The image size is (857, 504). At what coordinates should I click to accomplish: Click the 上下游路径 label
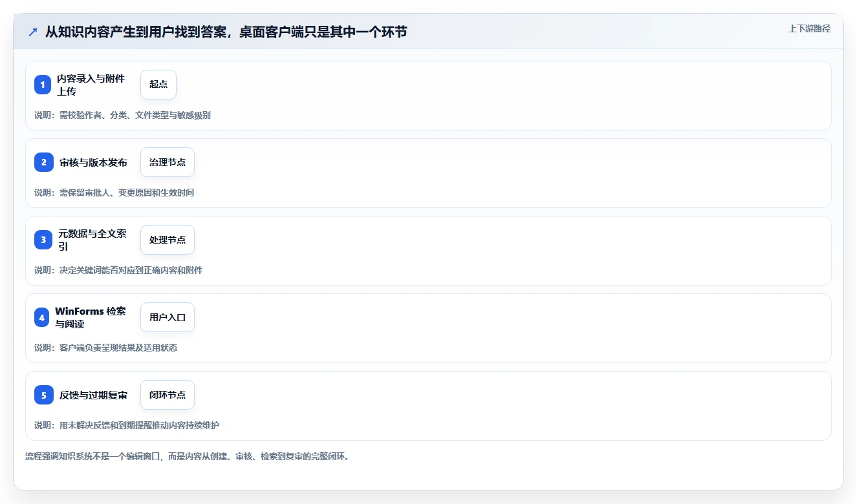pyautogui.click(x=809, y=28)
